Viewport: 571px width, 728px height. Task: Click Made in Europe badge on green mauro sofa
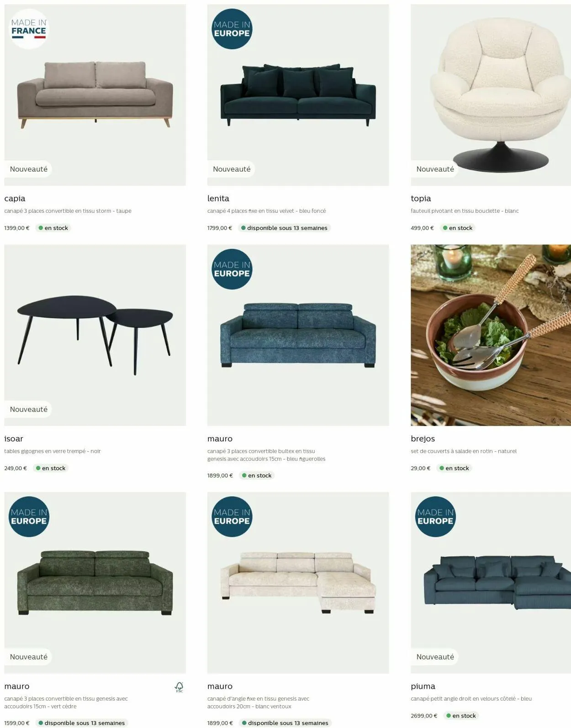tap(29, 517)
